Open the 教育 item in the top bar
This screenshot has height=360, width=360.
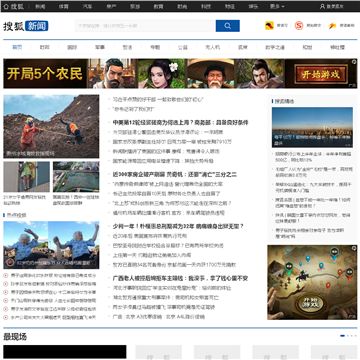coord(158,6)
